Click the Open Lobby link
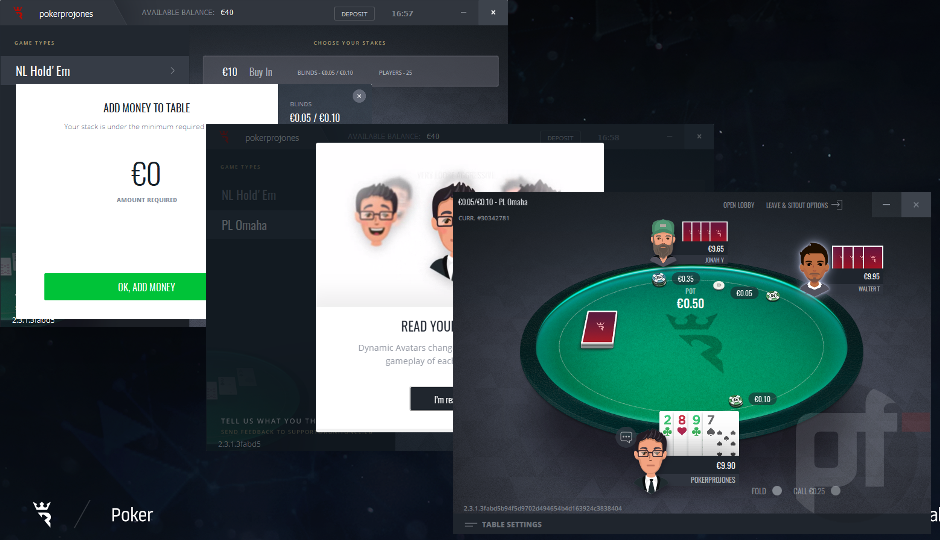 pos(739,205)
